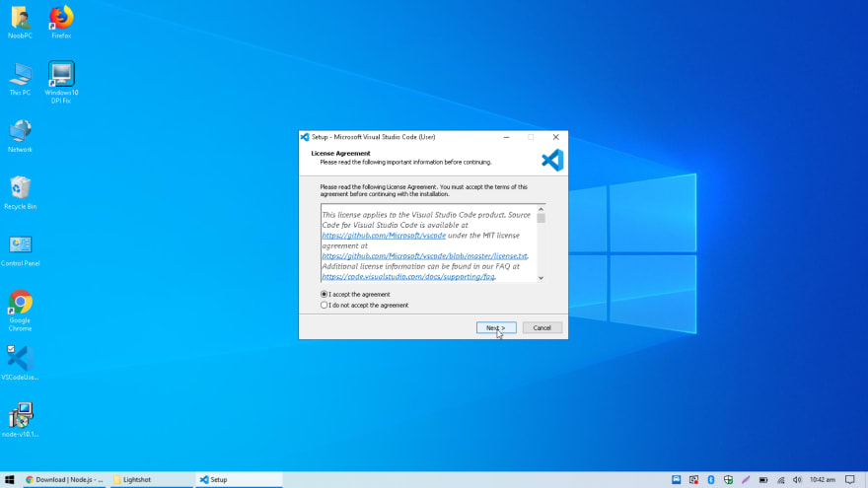Open the Wi-Fi network tray icon
This screenshot has height=488, width=868.
(780, 480)
